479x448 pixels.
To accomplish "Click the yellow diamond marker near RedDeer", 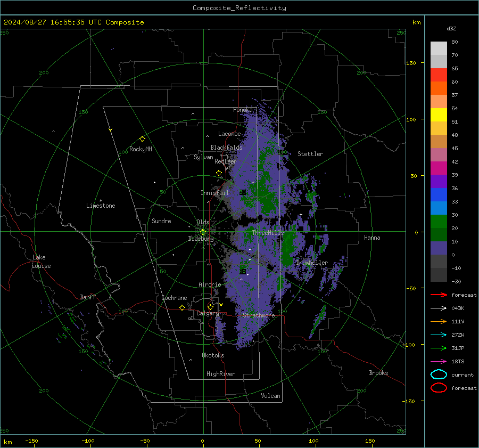I will pos(219,173).
